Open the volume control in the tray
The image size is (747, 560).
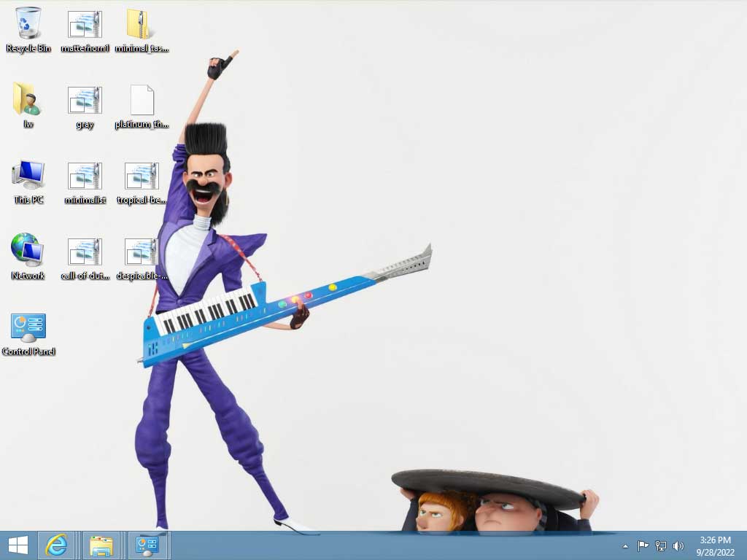point(678,545)
